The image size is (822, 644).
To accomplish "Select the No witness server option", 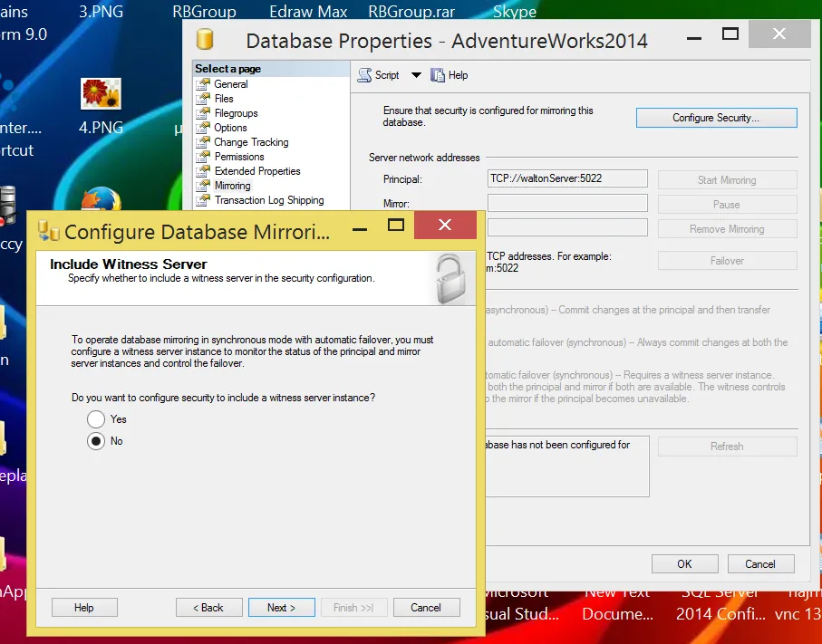I will [x=96, y=441].
